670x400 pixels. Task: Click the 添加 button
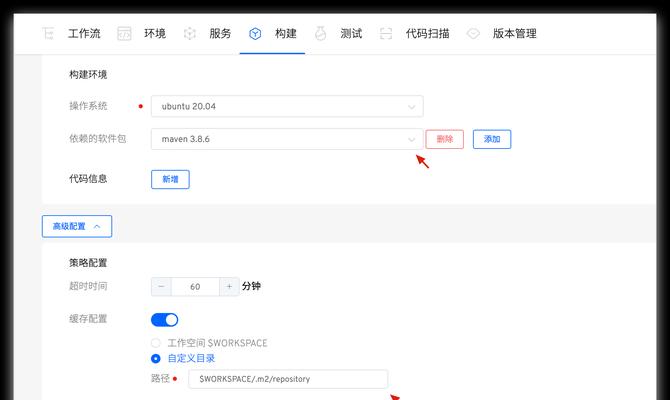coord(492,139)
